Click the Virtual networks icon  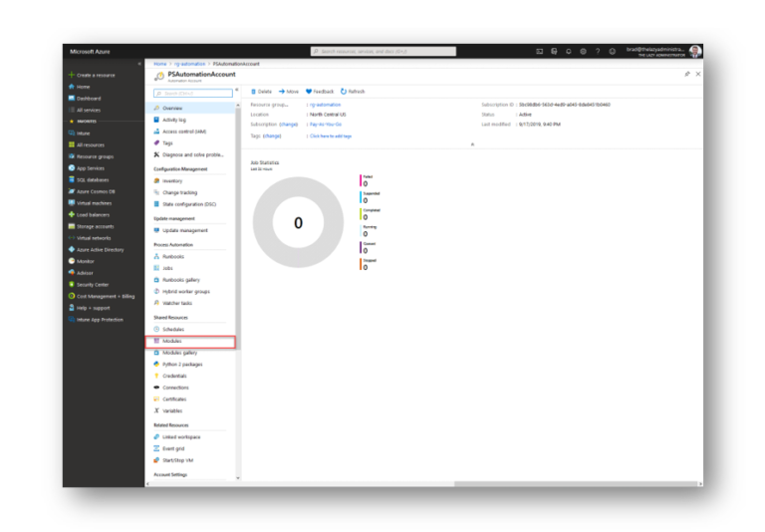coord(72,238)
